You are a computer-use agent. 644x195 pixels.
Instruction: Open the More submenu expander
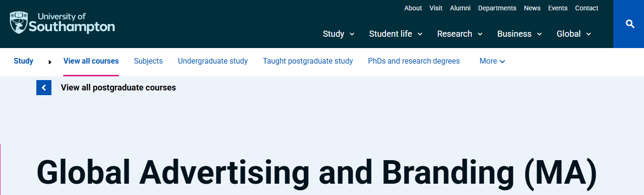click(493, 61)
